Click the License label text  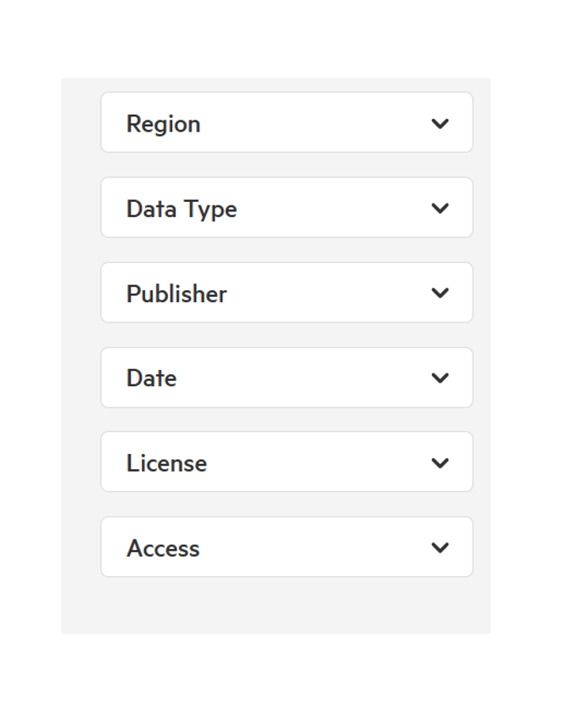(x=166, y=463)
